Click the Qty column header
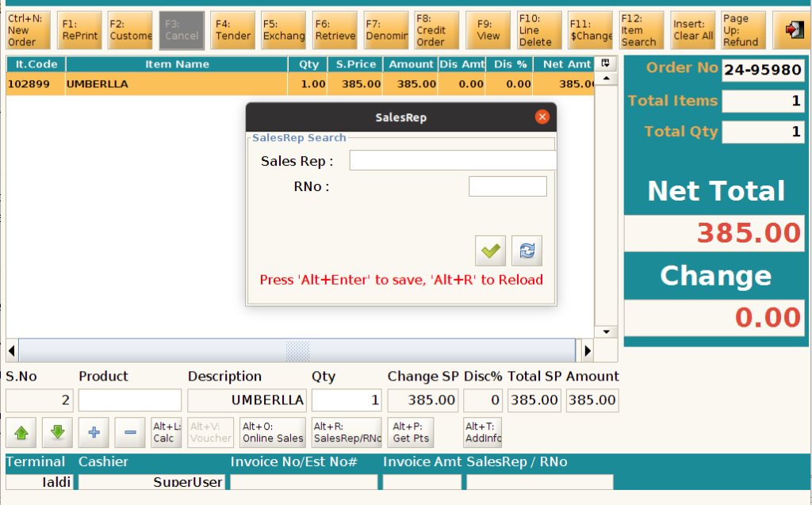This screenshot has width=812, height=505. [308, 64]
